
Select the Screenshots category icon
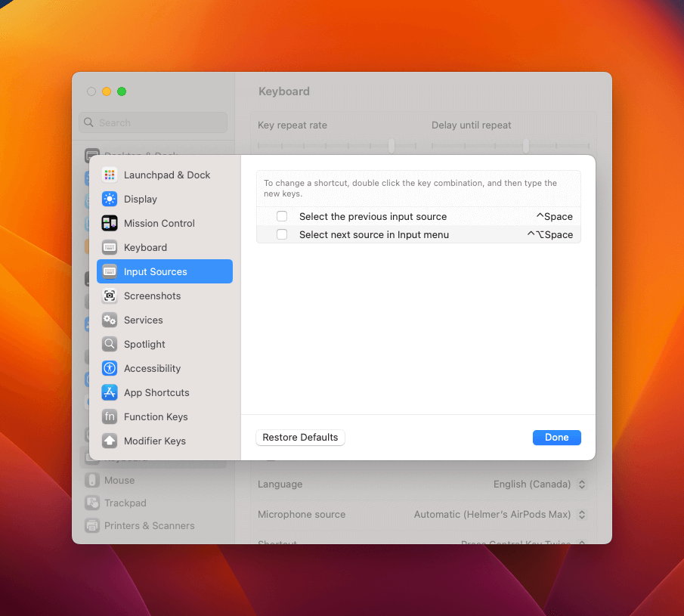click(110, 296)
